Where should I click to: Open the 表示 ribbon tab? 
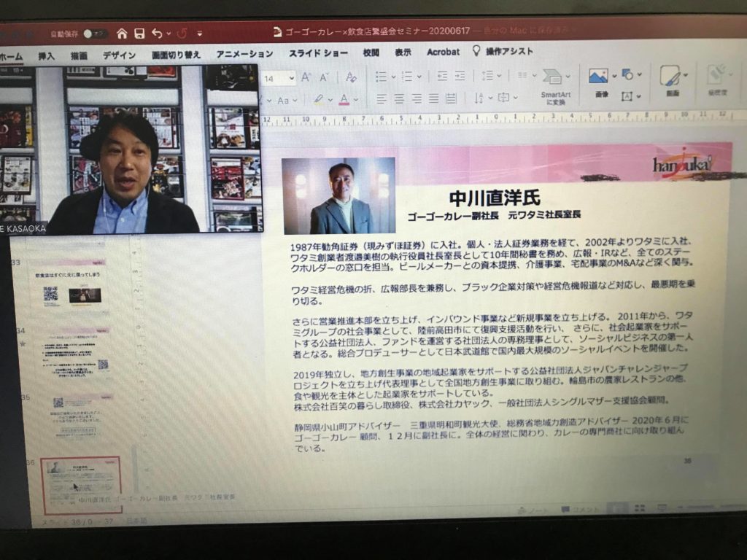403,52
